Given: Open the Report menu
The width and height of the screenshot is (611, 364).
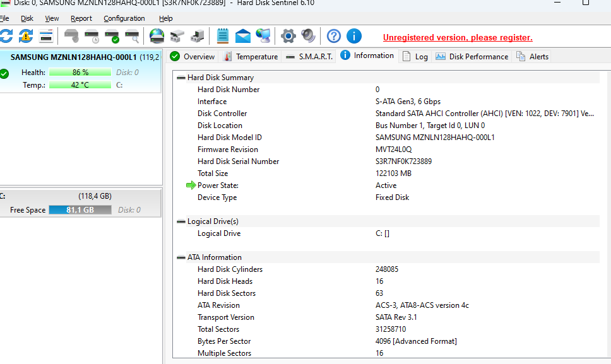Looking at the screenshot, I should point(81,18).
